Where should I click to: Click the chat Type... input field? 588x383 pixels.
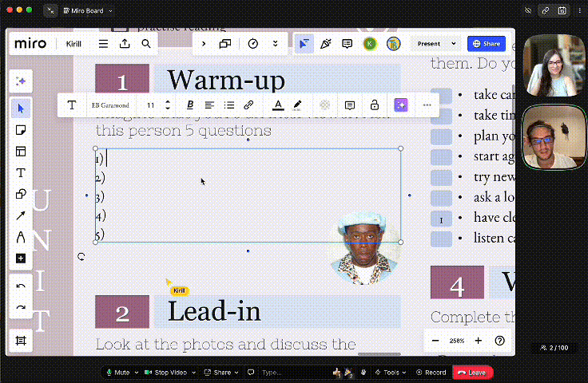tap(294, 373)
